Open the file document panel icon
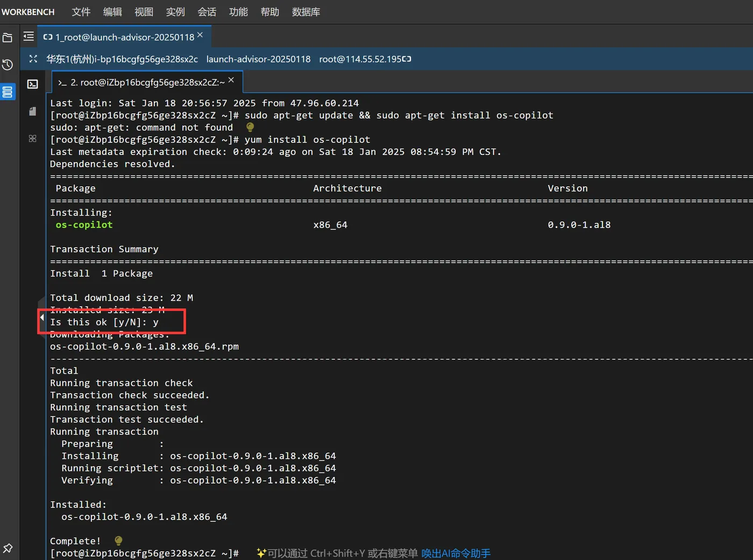Viewport: 753px width, 560px height. point(33,111)
